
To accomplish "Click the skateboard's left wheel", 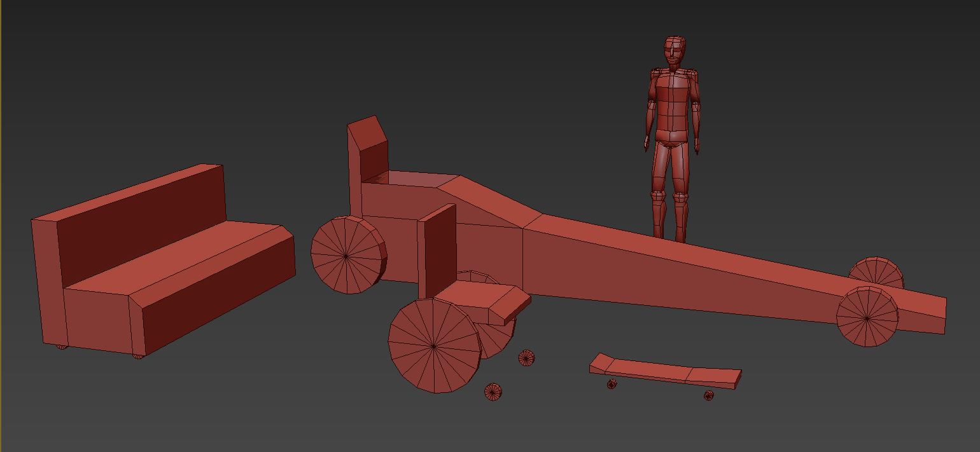I will [612, 384].
